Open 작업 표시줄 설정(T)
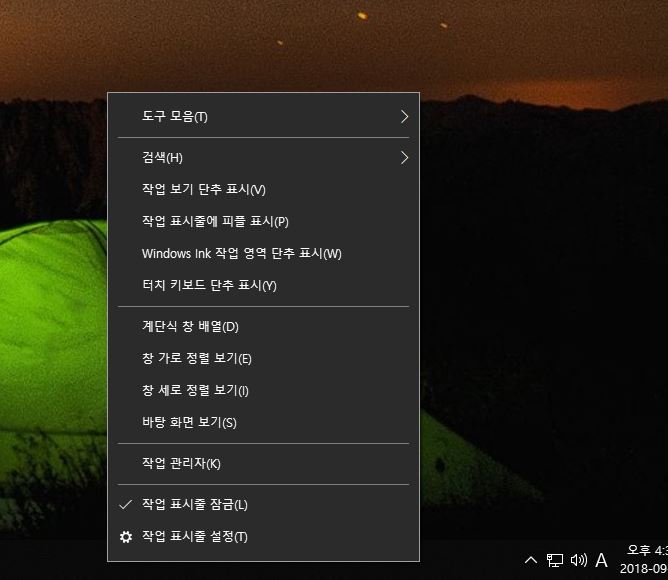This screenshot has height=580, width=668. (x=263, y=537)
